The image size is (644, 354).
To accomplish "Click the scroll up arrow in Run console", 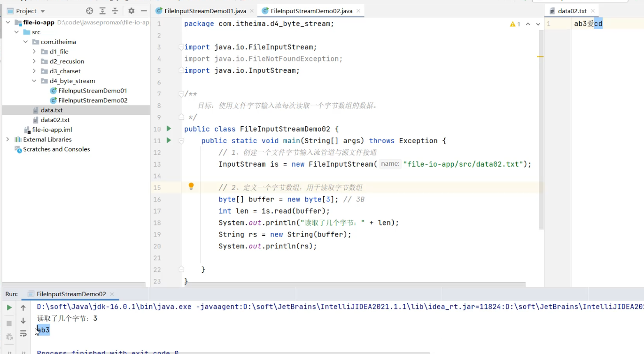I will 23,308.
